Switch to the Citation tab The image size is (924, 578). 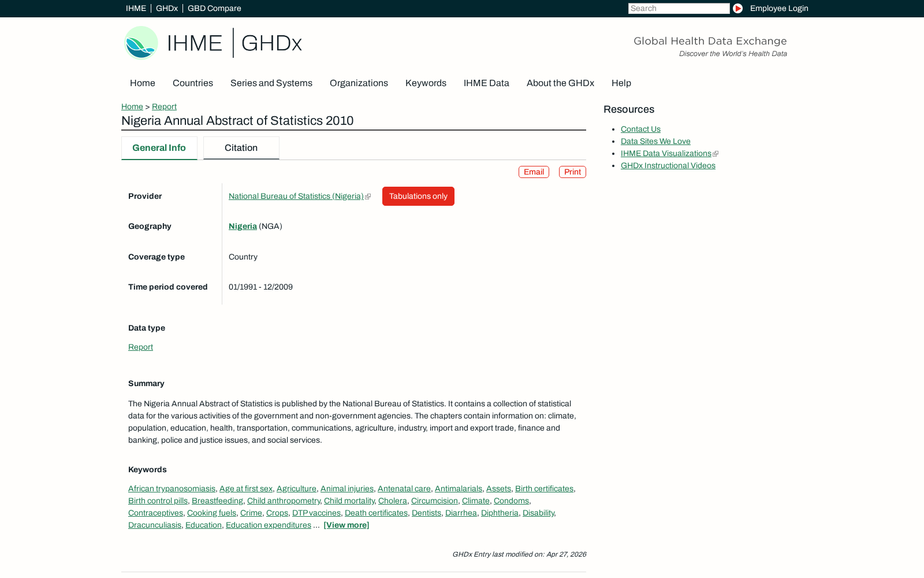[241, 148]
